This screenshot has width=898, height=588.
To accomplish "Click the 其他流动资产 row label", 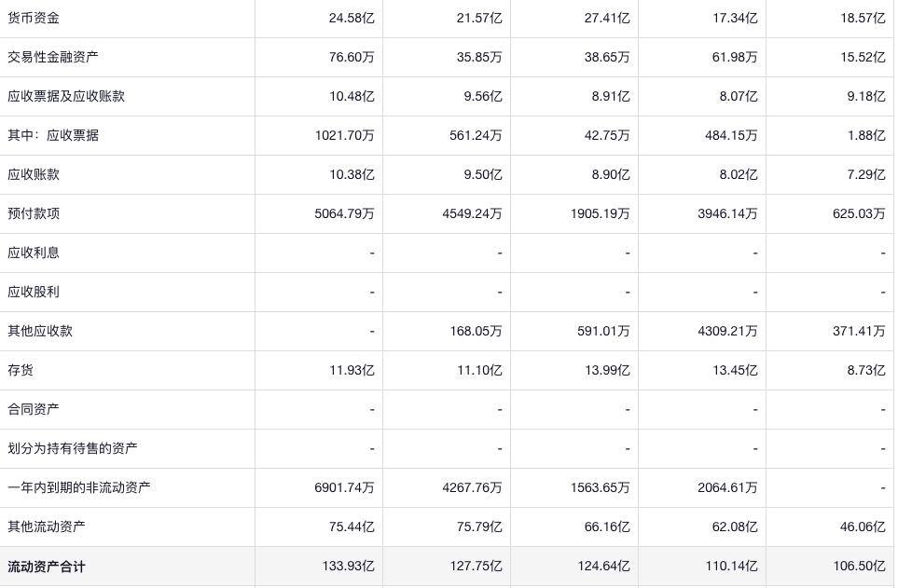I will pos(47,526).
